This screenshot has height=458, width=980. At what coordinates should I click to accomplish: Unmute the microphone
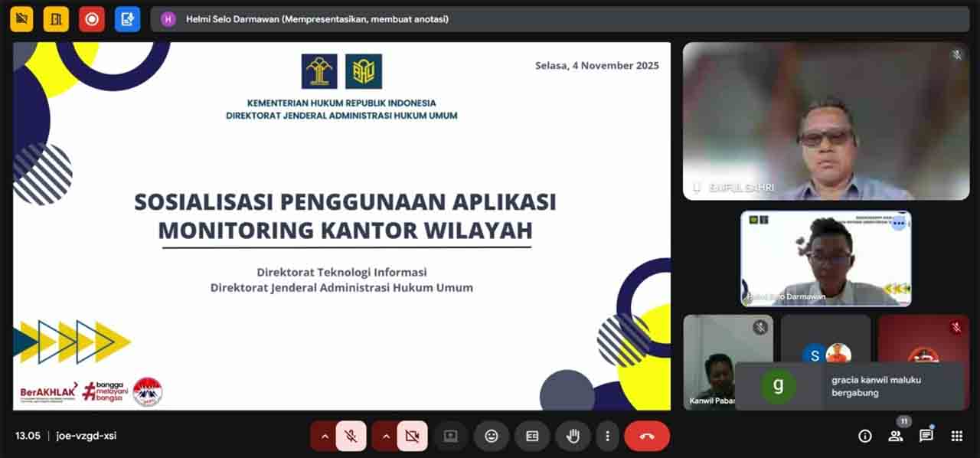351,436
